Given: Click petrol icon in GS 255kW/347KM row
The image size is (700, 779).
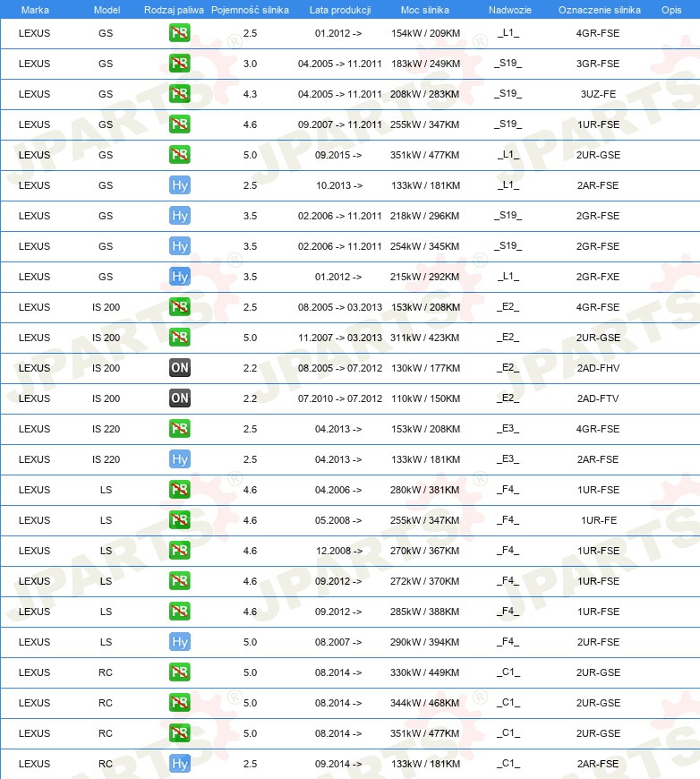Looking at the screenshot, I should [x=179, y=124].
